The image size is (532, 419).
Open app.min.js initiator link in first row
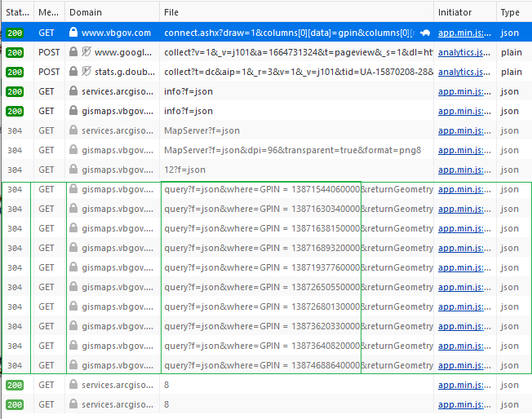tap(463, 33)
